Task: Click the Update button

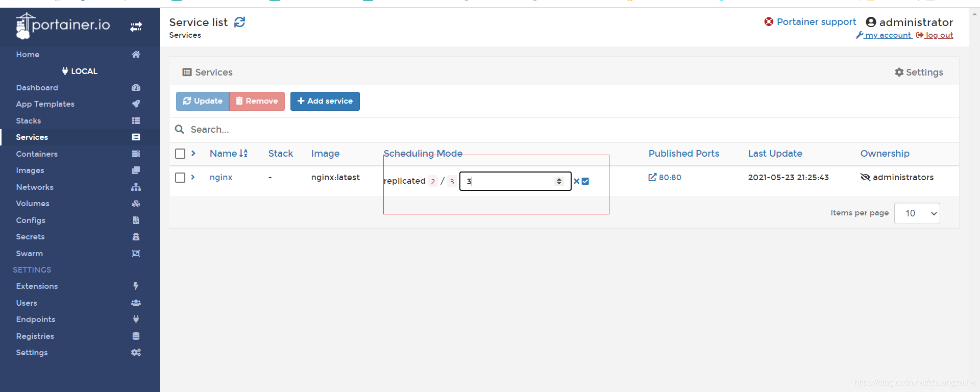Action: [x=203, y=101]
